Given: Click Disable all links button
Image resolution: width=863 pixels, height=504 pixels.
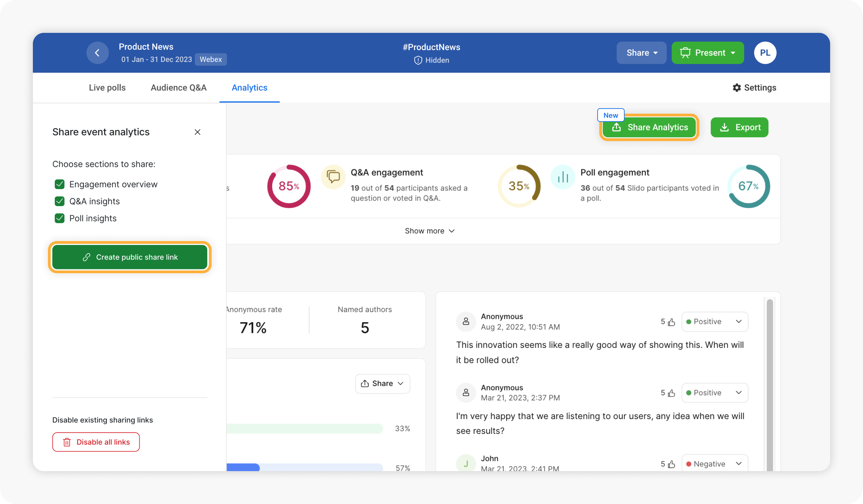Looking at the screenshot, I should [x=96, y=442].
